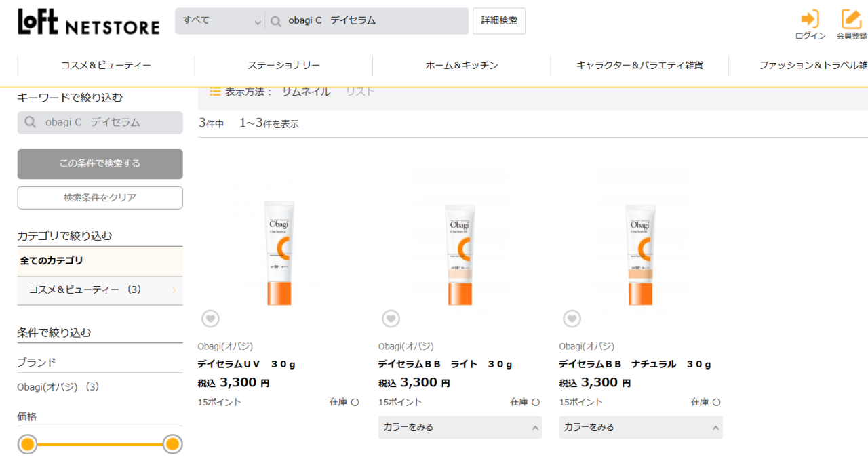The width and height of the screenshot is (868, 457).
Task: Switch display to リスト view
Action: click(360, 92)
